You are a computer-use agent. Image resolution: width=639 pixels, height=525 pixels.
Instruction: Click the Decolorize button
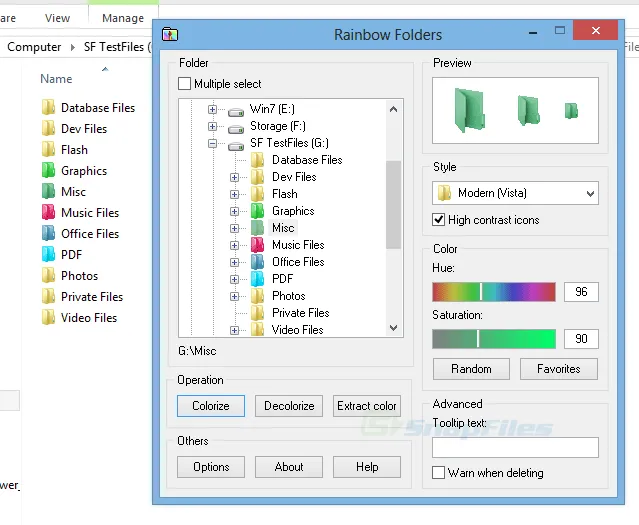coord(289,406)
